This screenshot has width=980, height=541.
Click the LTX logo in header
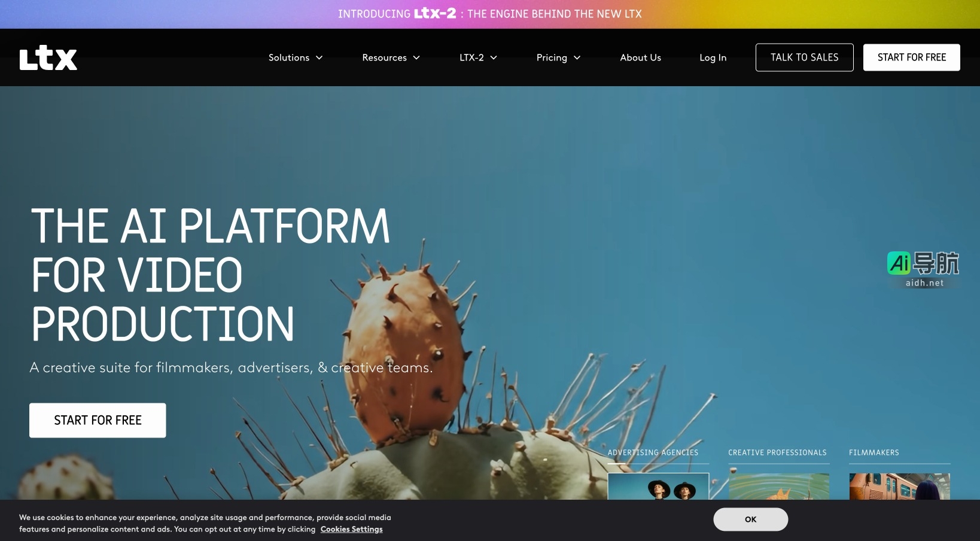point(48,58)
